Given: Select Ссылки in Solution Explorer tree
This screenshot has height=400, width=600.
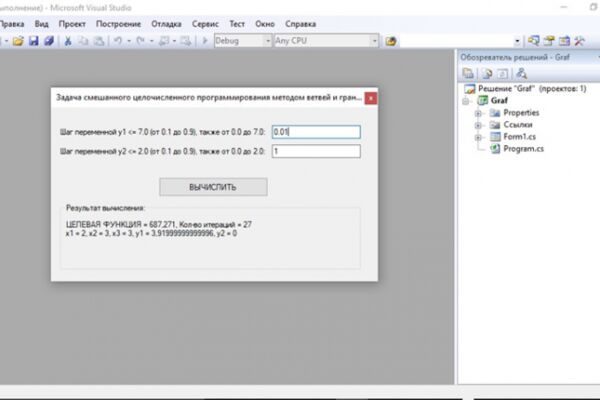Looking at the screenshot, I should click(518, 125).
